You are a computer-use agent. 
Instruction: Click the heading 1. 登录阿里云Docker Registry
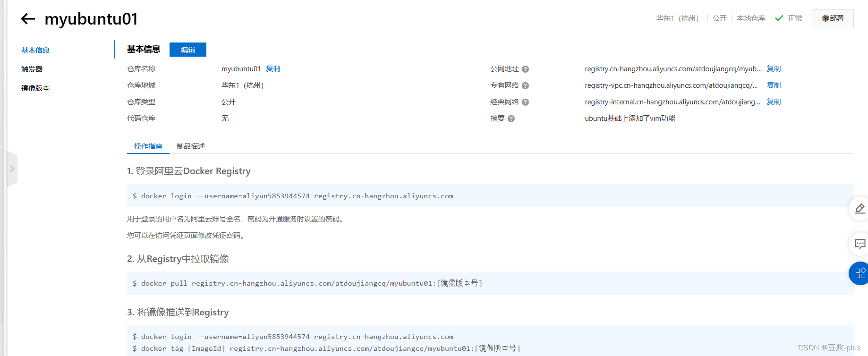(x=189, y=171)
